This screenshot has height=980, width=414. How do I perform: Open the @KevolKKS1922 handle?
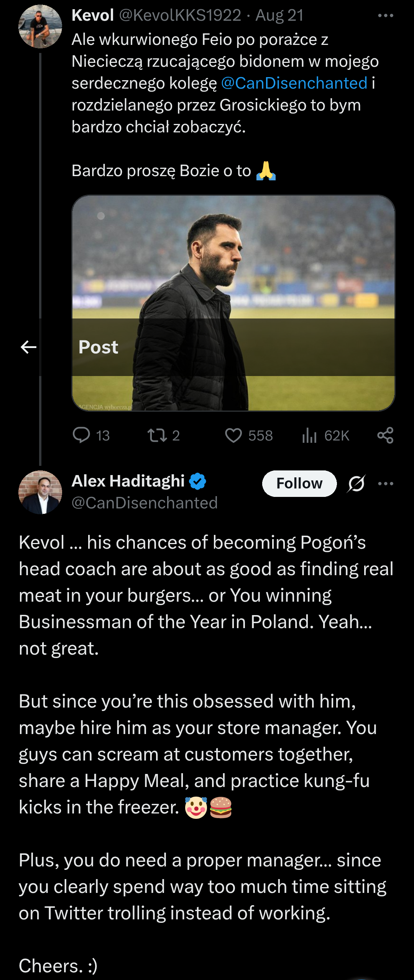(180, 16)
